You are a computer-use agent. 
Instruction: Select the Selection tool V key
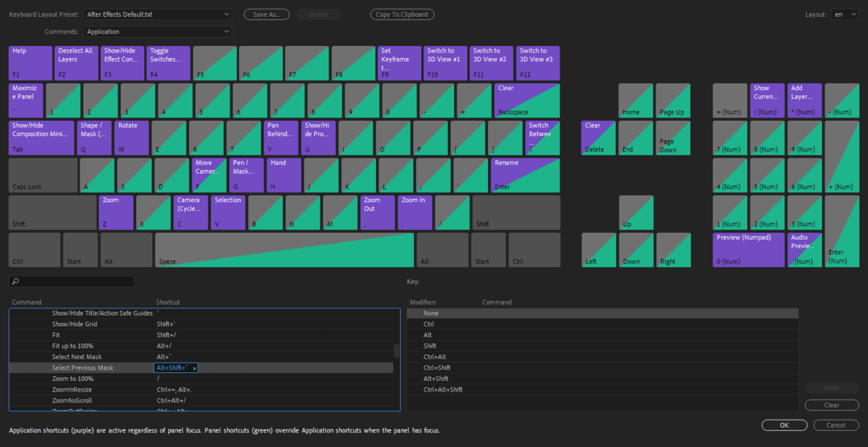228,212
